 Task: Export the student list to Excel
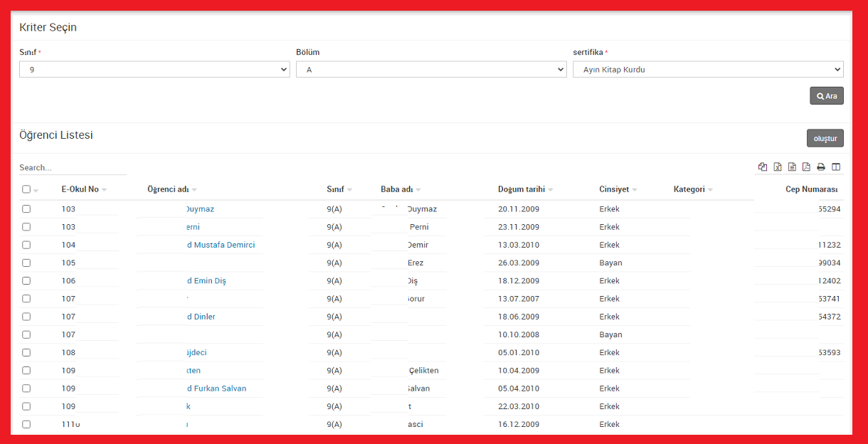(x=778, y=167)
